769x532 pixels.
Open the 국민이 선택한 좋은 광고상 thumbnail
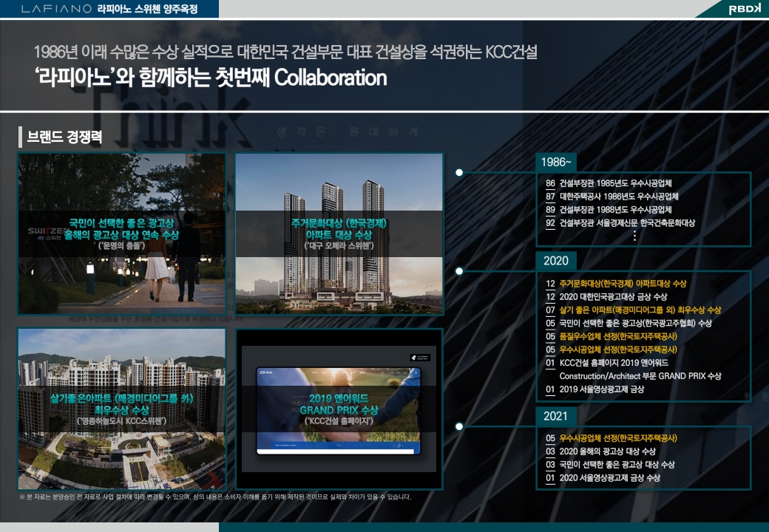click(122, 233)
